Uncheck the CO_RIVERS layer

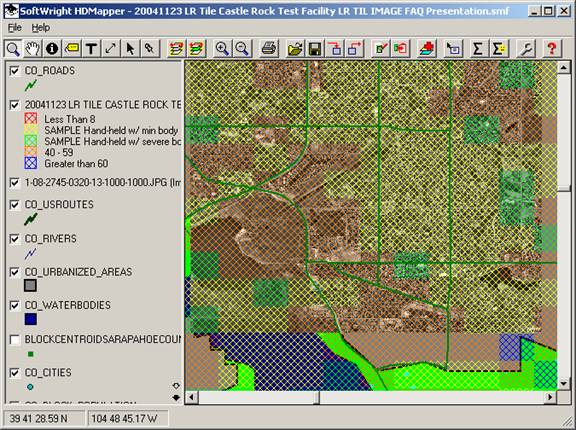point(15,239)
